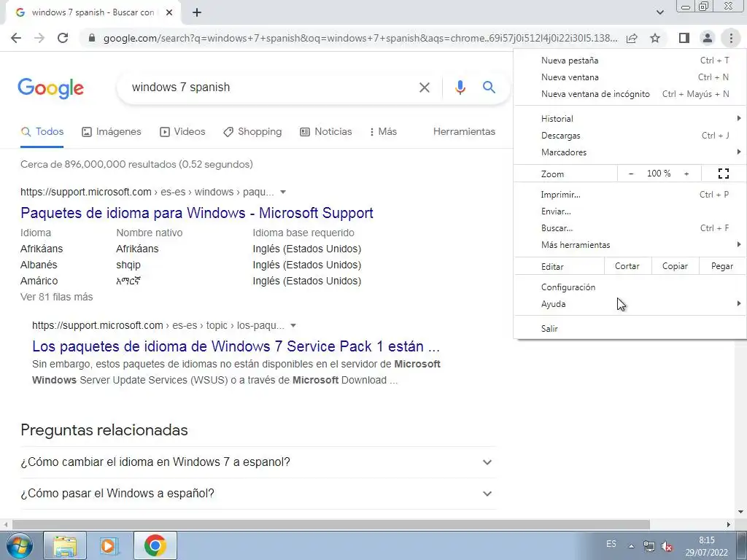Show hidden tray icons arrow
This screenshot has width=747, height=560.
point(631,546)
